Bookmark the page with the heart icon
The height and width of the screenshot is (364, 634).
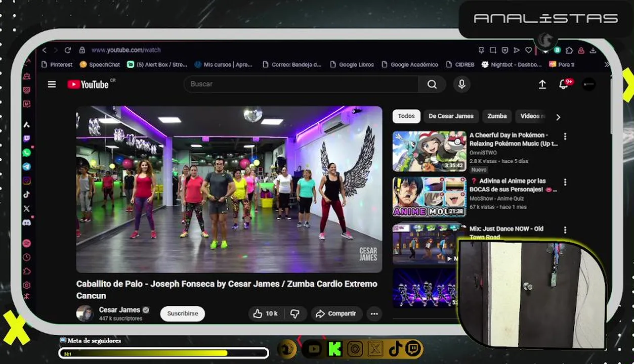click(528, 50)
